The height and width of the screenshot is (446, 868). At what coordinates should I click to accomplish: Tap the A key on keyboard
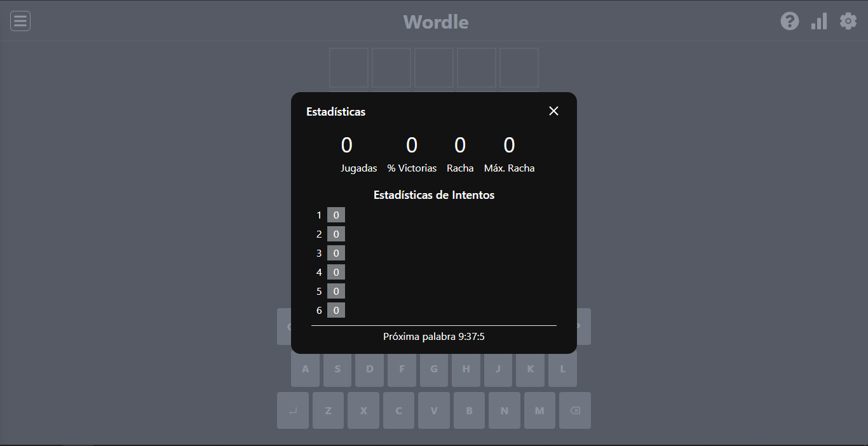[306, 368]
